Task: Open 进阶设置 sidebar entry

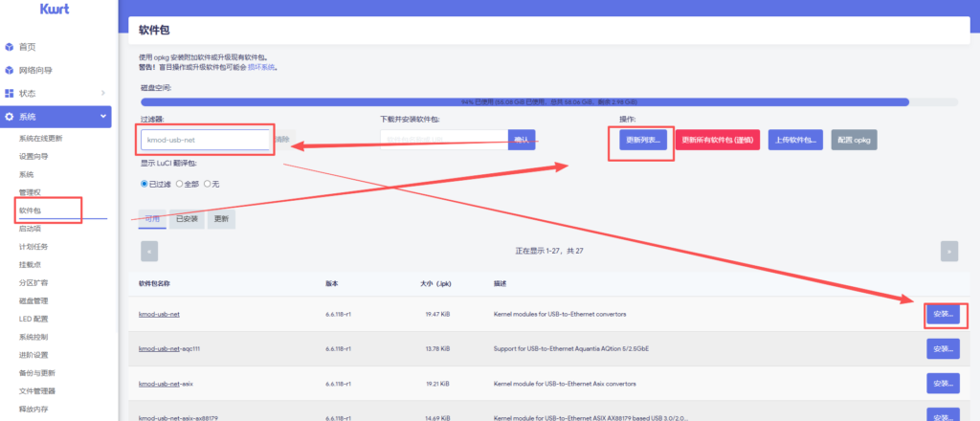Action: pos(33,355)
